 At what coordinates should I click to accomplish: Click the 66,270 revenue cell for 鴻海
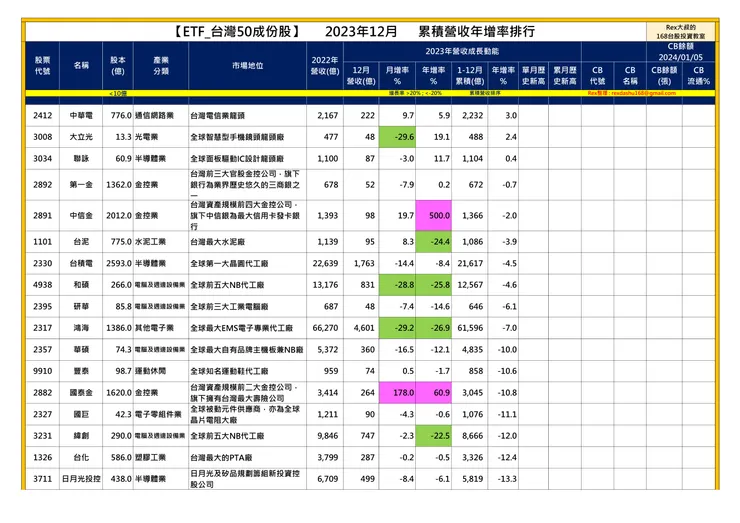[325, 328]
